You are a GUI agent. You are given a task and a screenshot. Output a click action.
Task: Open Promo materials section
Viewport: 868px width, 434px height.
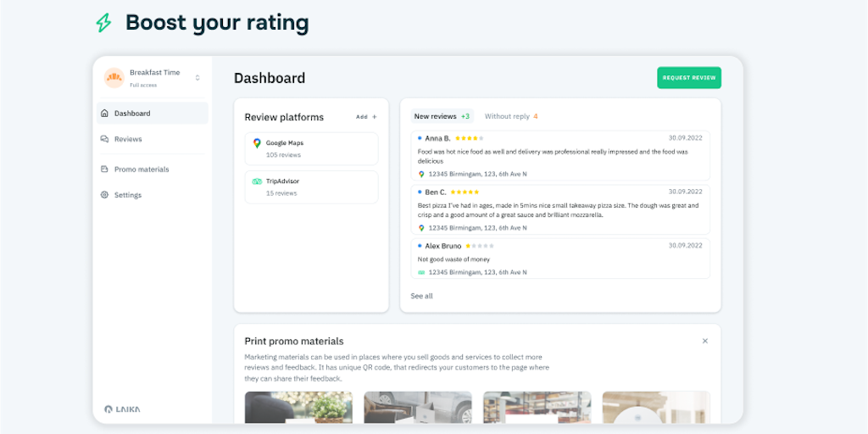pos(142,170)
